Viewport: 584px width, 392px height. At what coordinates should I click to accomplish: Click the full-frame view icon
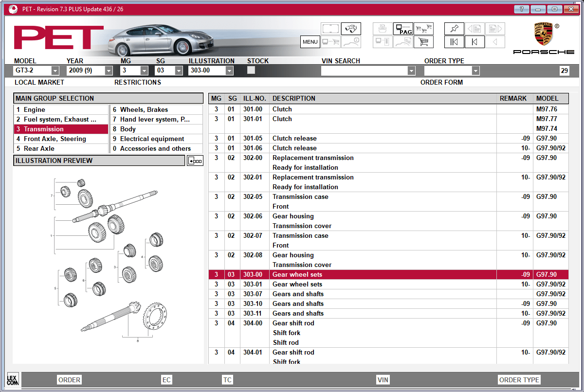coord(330,29)
